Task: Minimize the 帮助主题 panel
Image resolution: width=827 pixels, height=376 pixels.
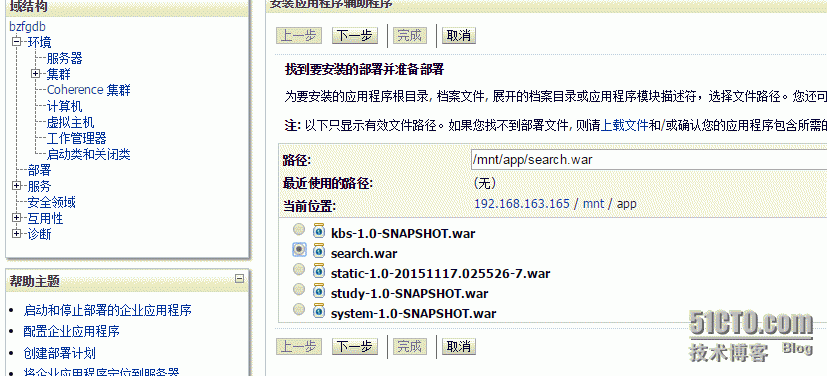Action: tap(239, 278)
